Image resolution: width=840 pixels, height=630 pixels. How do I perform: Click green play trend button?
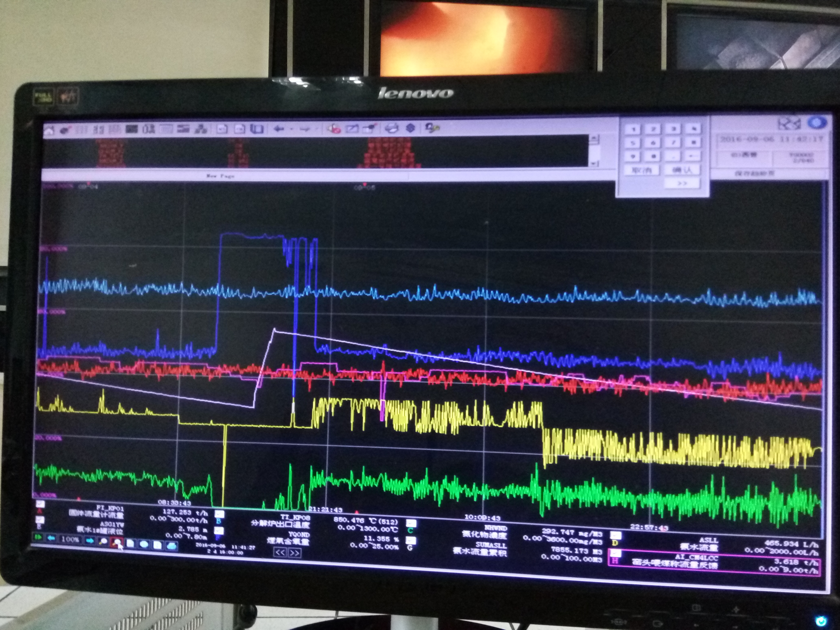point(38,537)
